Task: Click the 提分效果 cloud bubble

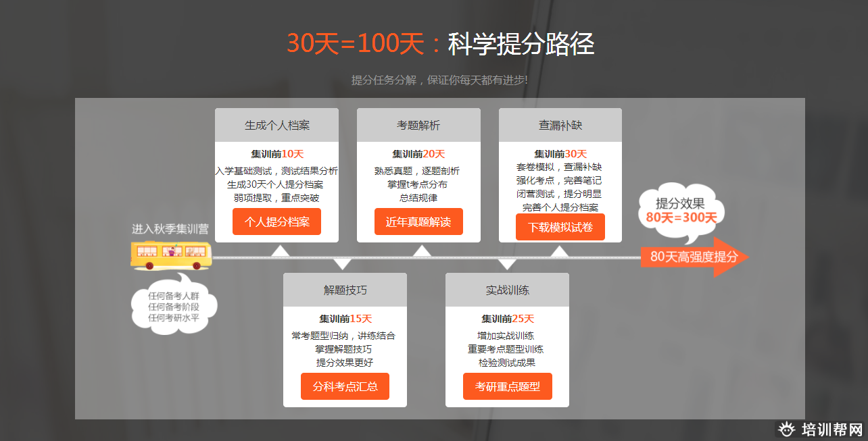Action: pos(681,211)
